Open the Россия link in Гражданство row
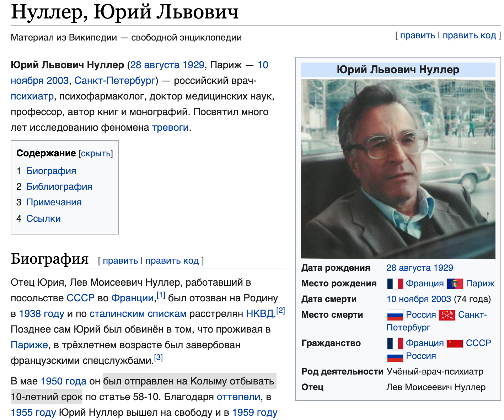The width and height of the screenshot is (504, 420). point(421,356)
